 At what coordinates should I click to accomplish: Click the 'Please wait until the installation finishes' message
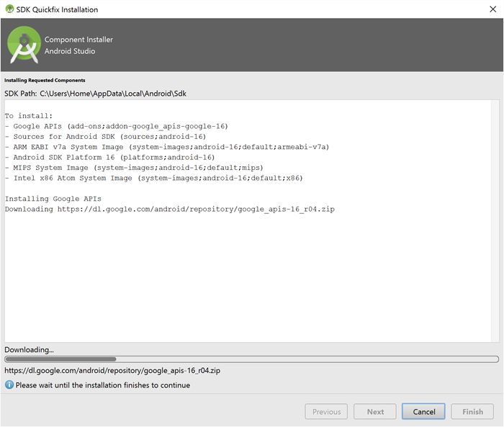click(x=103, y=385)
